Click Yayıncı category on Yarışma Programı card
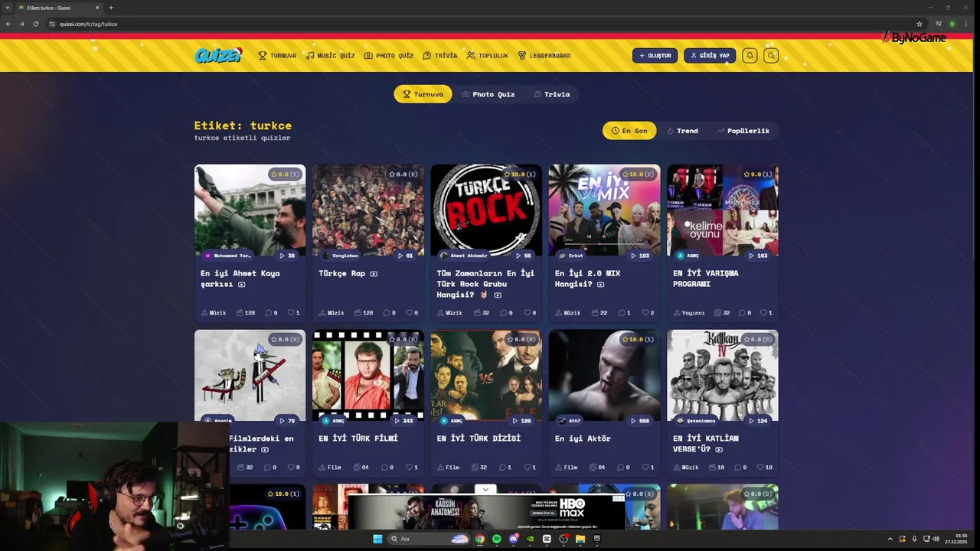Image resolution: width=980 pixels, height=551 pixels. (x=688, y=313)
